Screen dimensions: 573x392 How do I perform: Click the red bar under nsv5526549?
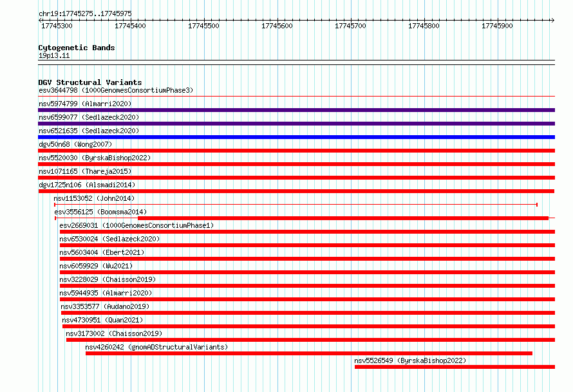coord(455,367)
